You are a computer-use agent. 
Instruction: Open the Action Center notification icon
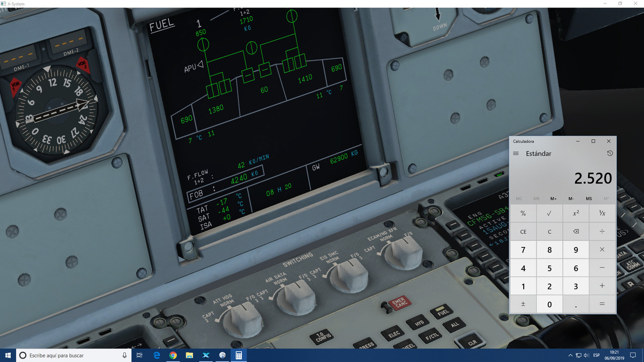point(633,355)
